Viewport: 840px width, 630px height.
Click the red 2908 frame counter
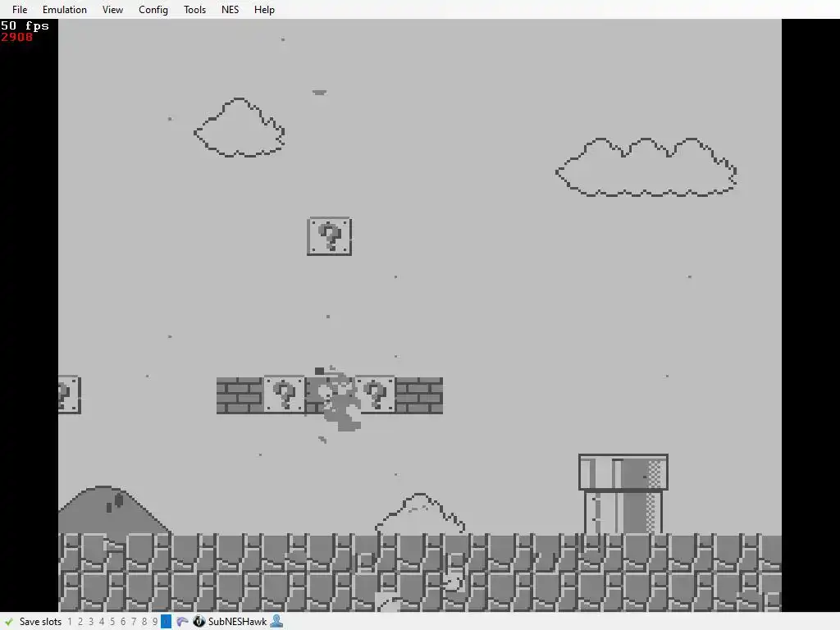[x=16, y=37]
